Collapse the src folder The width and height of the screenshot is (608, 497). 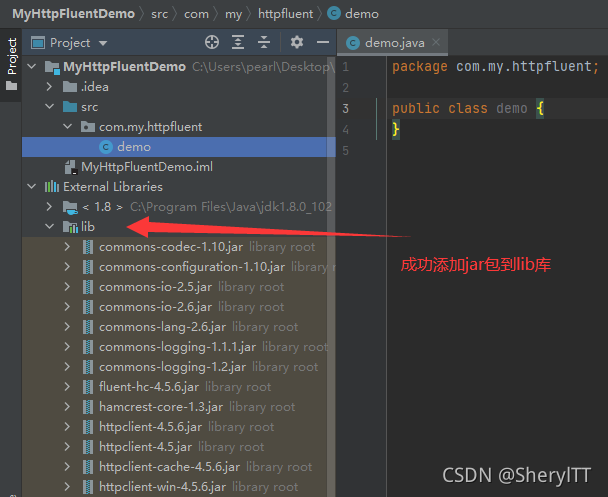(x=50, y=106)
